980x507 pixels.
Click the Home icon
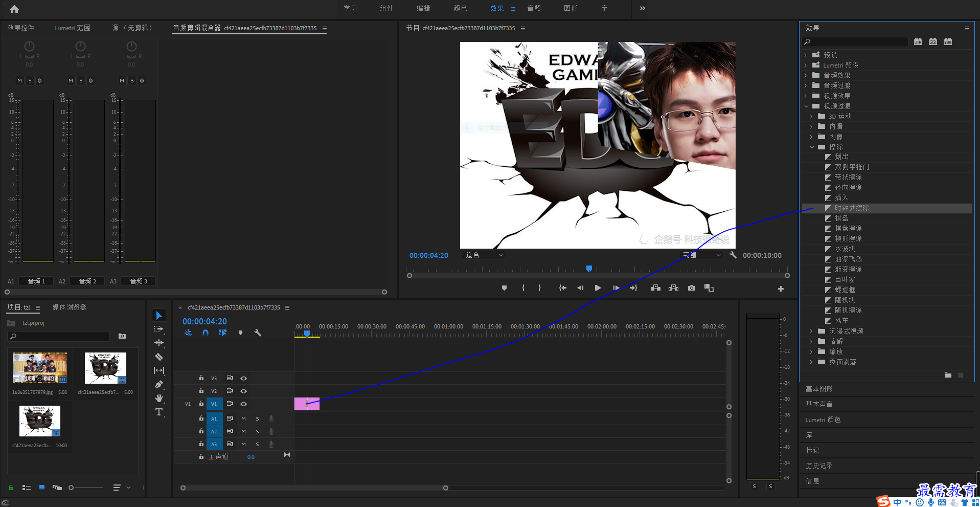(x=14, y=9)
